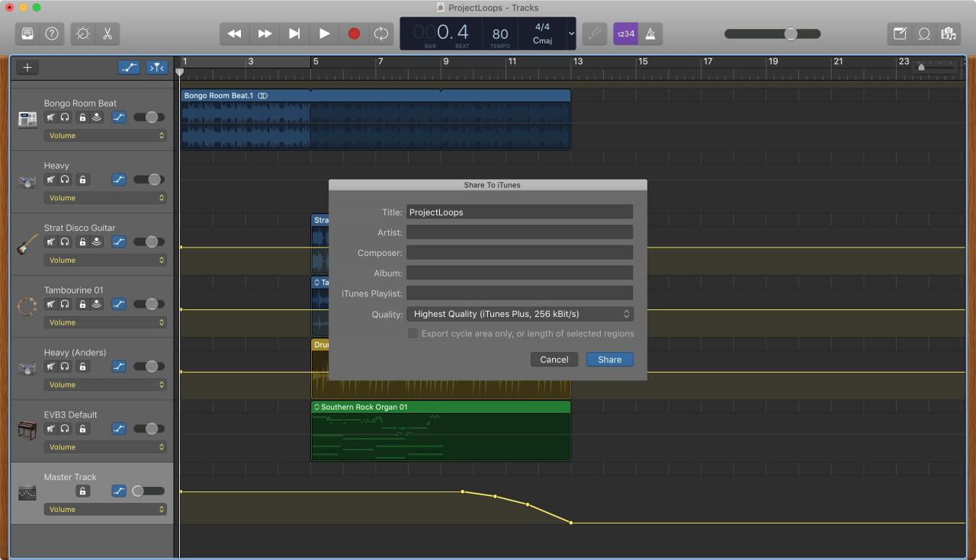Select the Strat Disco Guitar track header

click(91, 245)
